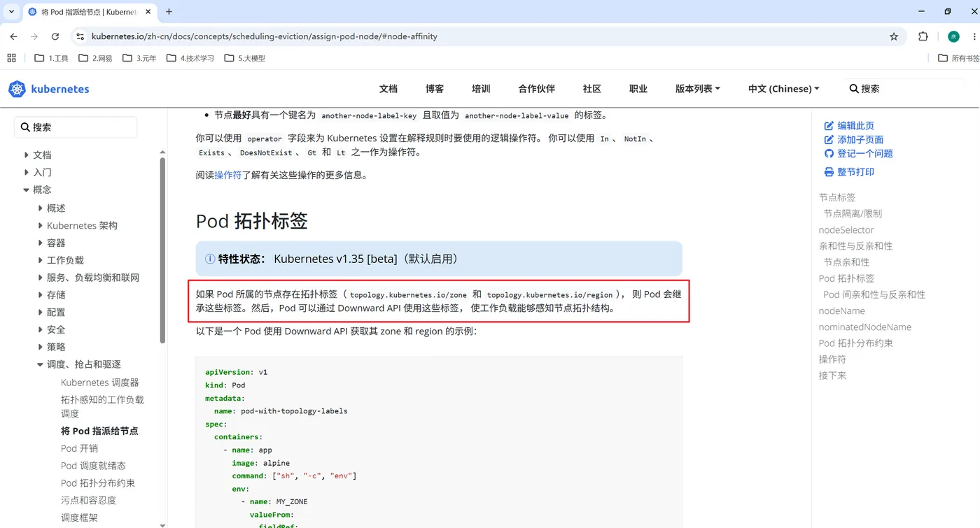
Task: Open 3.元年 bookmark folder
Action: (139, 58)
